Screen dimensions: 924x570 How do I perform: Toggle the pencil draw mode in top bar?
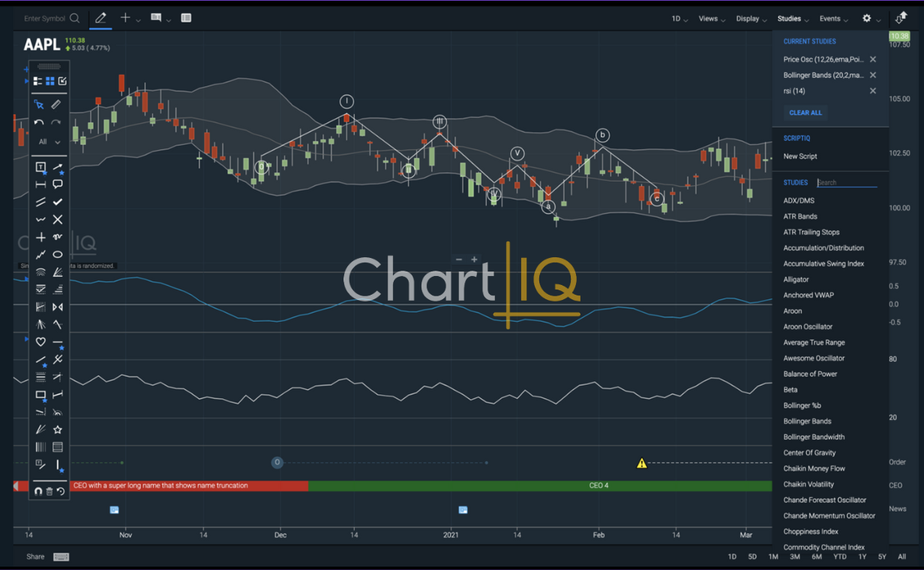[100, 18]
